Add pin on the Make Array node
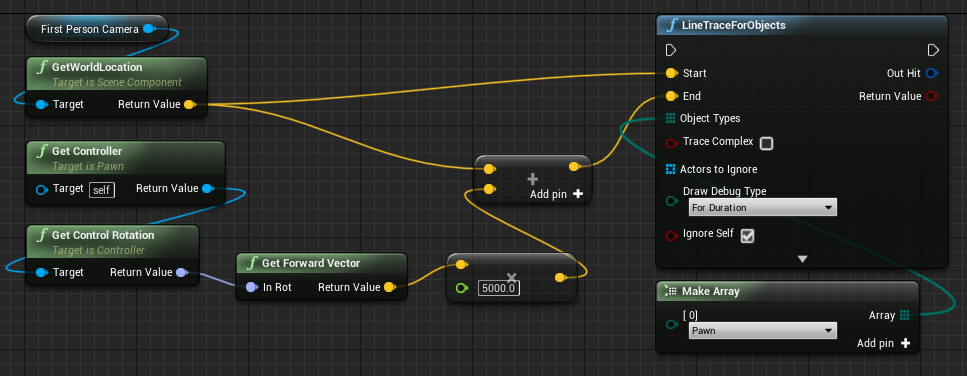Screen dimensions: 967x376 [x=884, y=343]
